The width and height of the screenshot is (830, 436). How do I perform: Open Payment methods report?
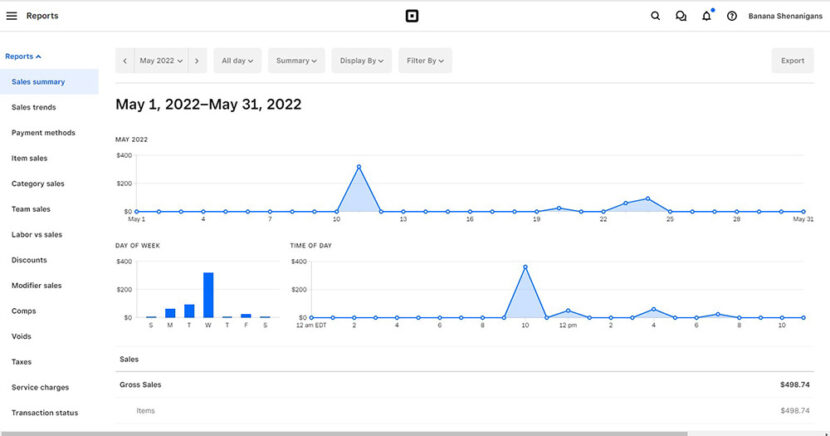tap(43, 133)
